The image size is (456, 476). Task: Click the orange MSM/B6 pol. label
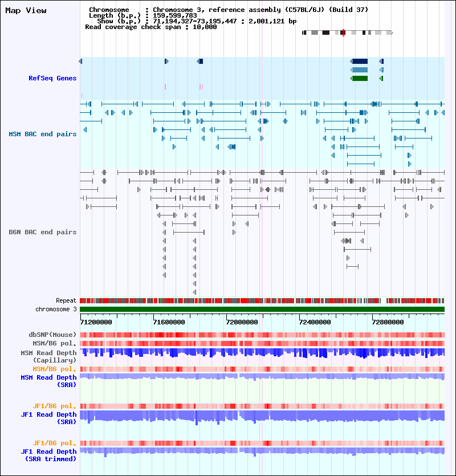coord(55,369)
